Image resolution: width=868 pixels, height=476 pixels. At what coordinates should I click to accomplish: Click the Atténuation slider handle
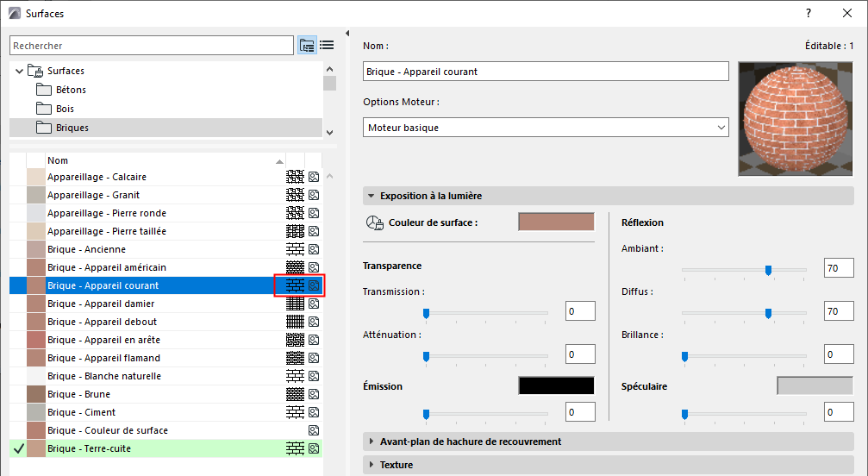(x=427, y=356)
